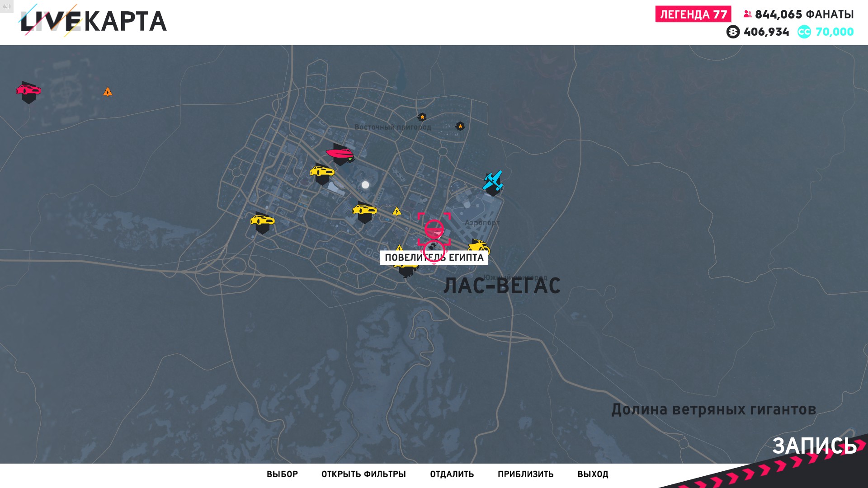Click the pink map cursor reticle
Image resolution: width=868 pixels, height=488 pixels.
pyautogui.click(x=434, y=229)
